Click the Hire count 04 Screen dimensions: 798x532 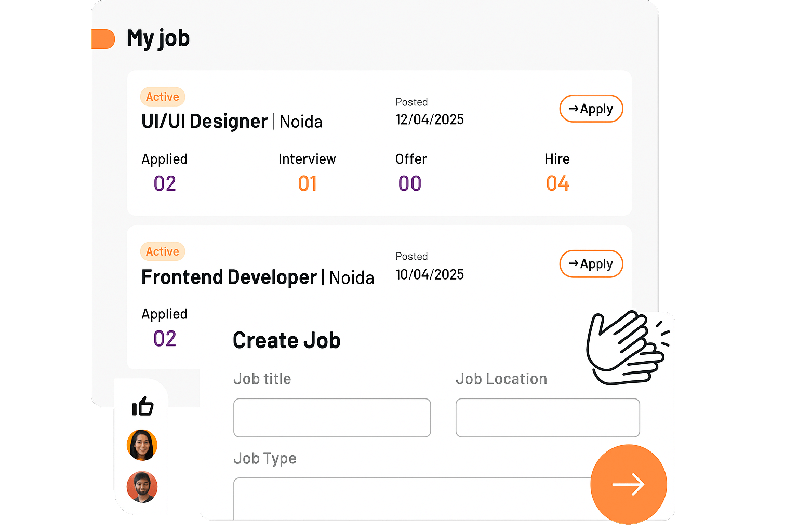557,183
